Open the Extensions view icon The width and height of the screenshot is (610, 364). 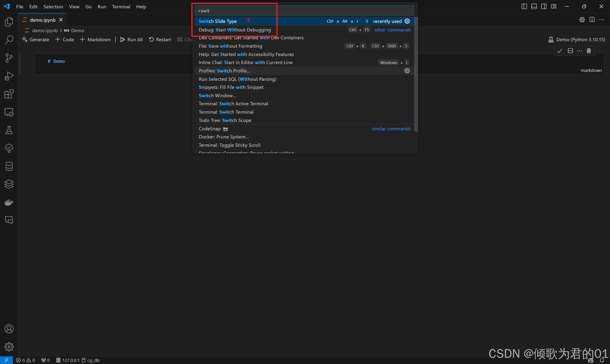(x=9, y=94)
